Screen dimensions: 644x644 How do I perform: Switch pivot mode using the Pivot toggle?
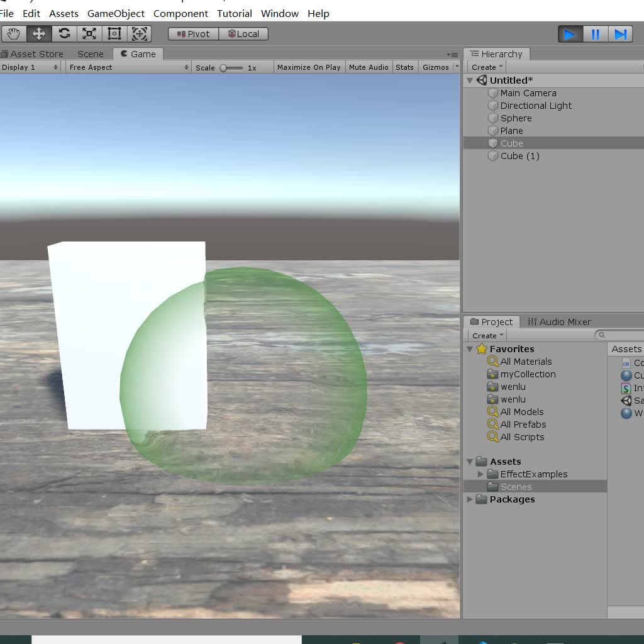(192, 34)
